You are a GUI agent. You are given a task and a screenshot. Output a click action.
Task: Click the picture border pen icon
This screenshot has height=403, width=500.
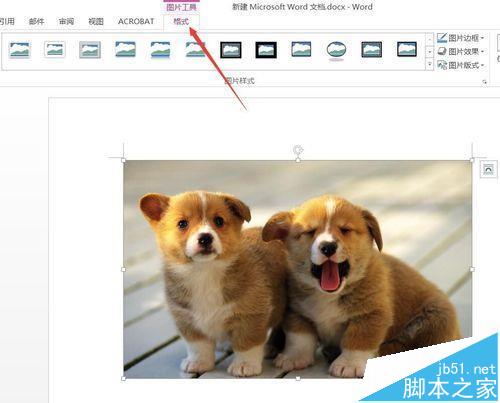pos(442,38)
